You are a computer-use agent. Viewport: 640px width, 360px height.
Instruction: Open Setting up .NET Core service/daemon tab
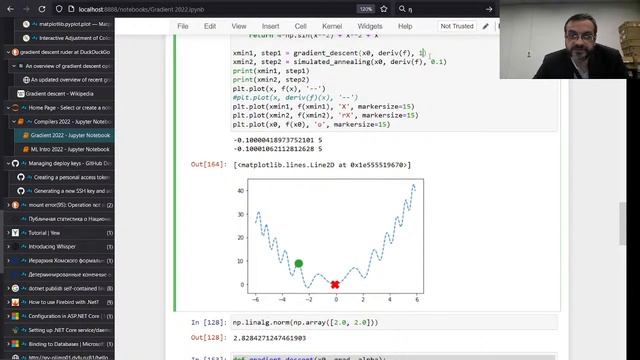[69, 330]
